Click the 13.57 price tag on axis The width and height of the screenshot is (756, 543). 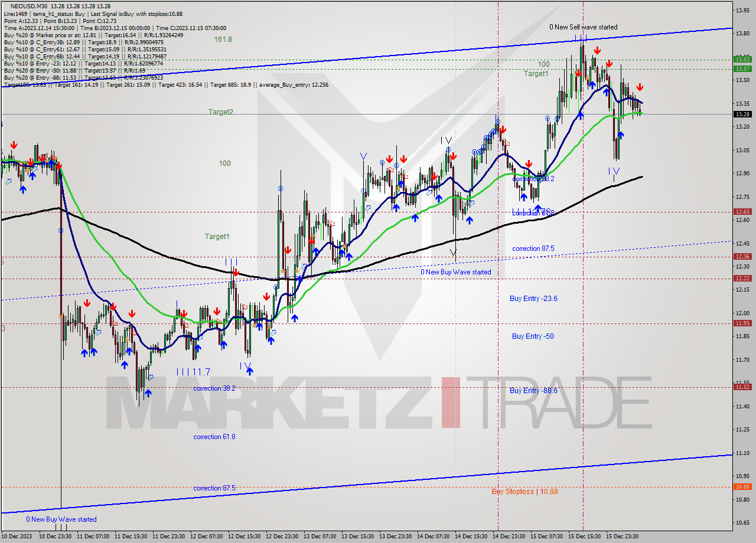(742, 68)
